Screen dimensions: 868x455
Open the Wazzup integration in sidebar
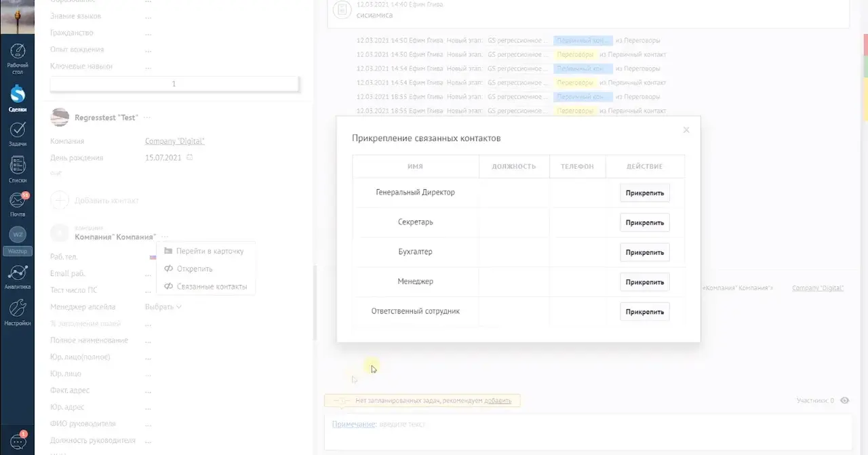18,242
